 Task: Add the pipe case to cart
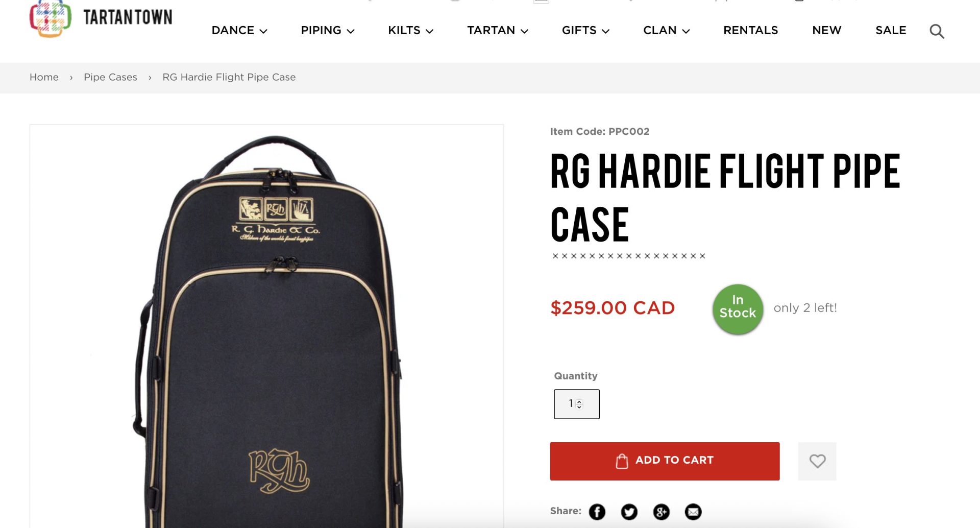(665, 461)
